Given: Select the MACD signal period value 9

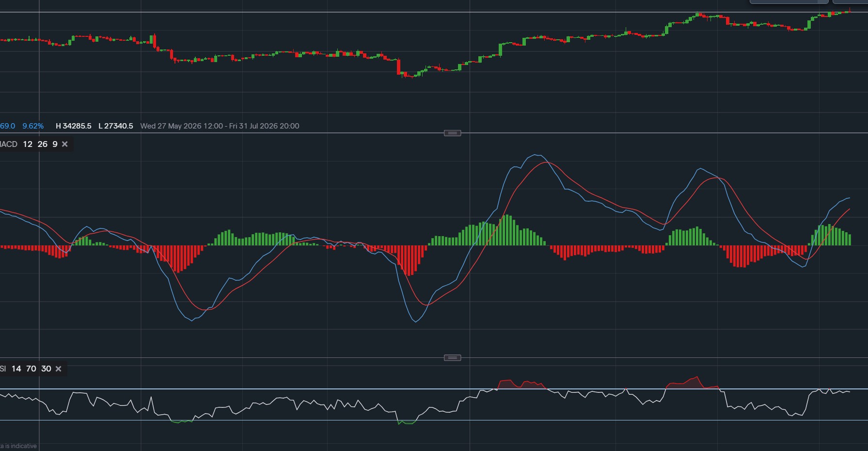Looking at the screenshot, I should click(x=55, y=144).
